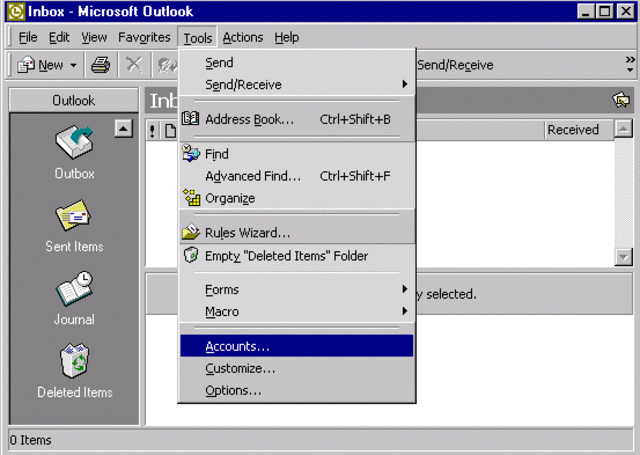Click the Find menu icon
The width and height of the screenshot is (640, 455).
click(191, 153)
